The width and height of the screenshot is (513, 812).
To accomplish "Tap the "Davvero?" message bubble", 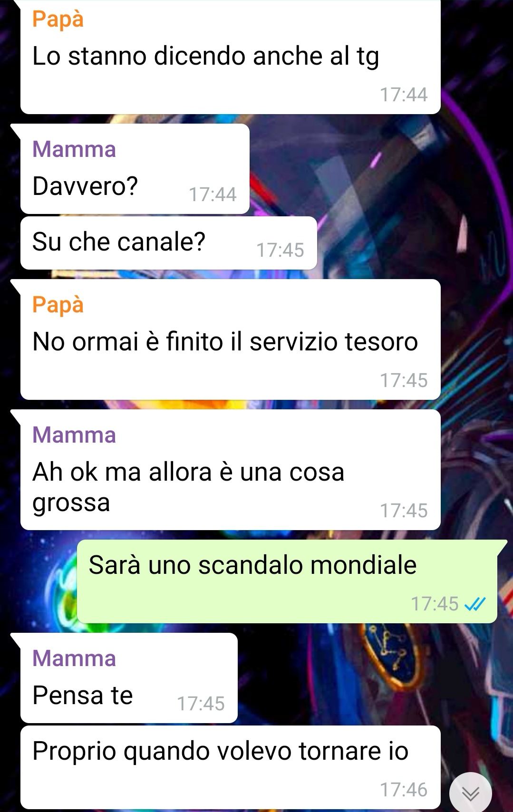I will click(x=135, y=169).
